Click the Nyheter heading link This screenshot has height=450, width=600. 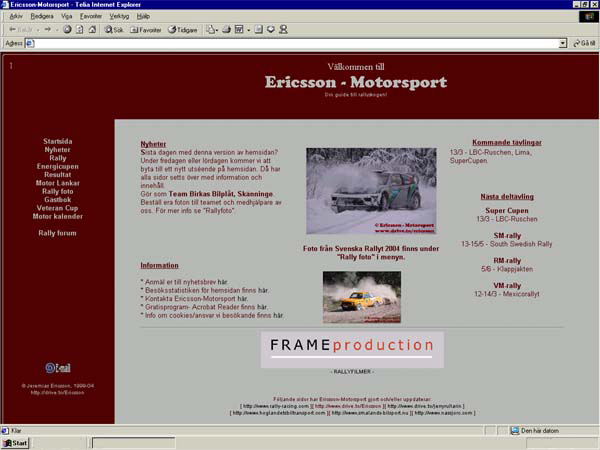[x=153, y=144]
